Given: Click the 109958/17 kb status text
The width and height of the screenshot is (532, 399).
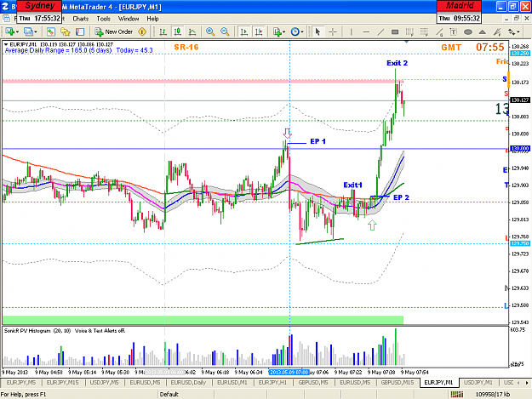Looking at the screenshot, I should [x=492, y=394].
